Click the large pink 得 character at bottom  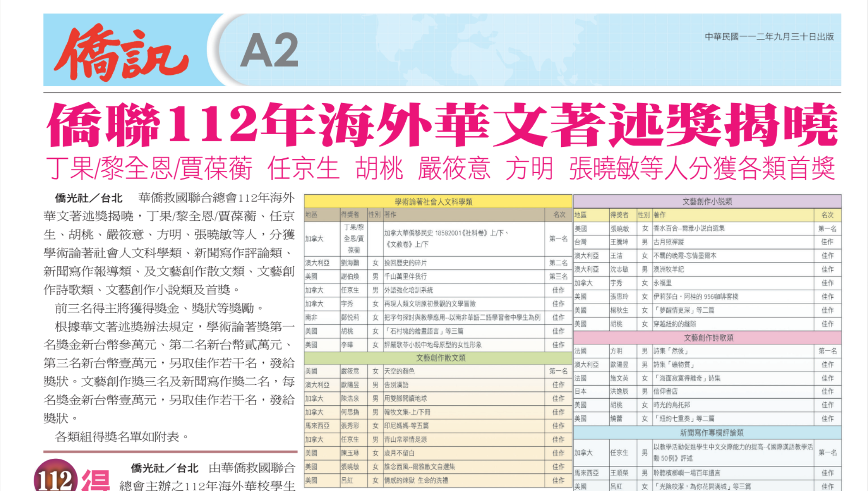pos(96,481)
